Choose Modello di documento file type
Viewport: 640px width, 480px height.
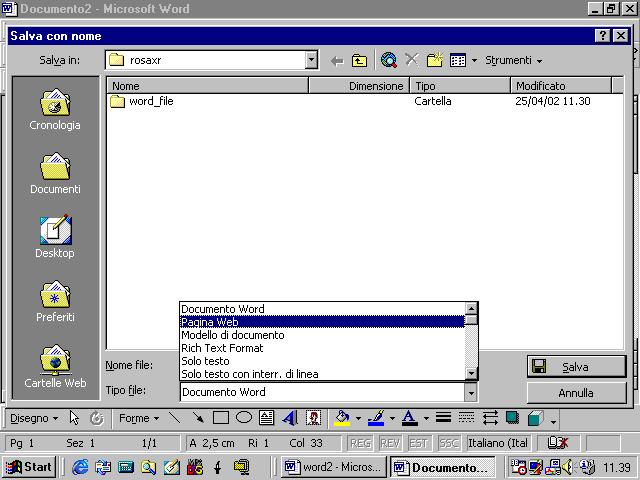(322, 335)
